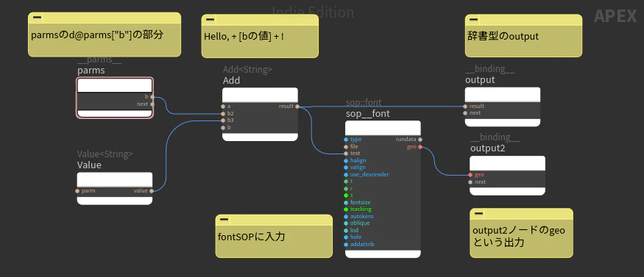Select the output node name label
The height and width of the screenshot is (277, 644).
pyautogui.click(x=480, y=80)
